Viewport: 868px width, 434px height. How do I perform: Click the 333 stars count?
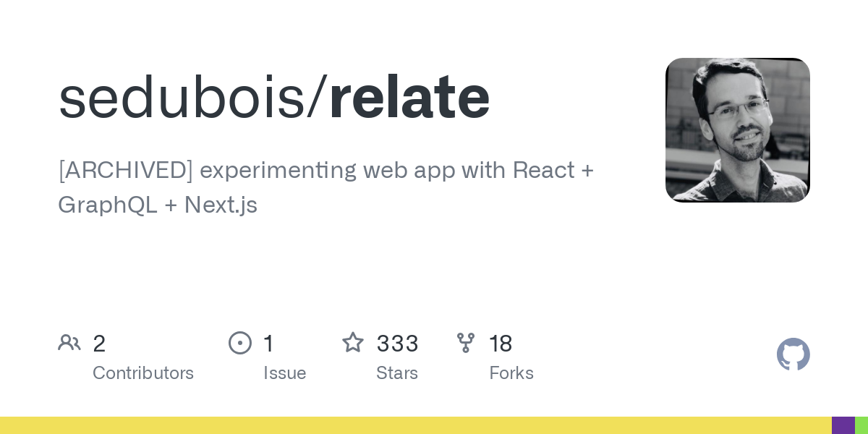(x=397, y=344)
